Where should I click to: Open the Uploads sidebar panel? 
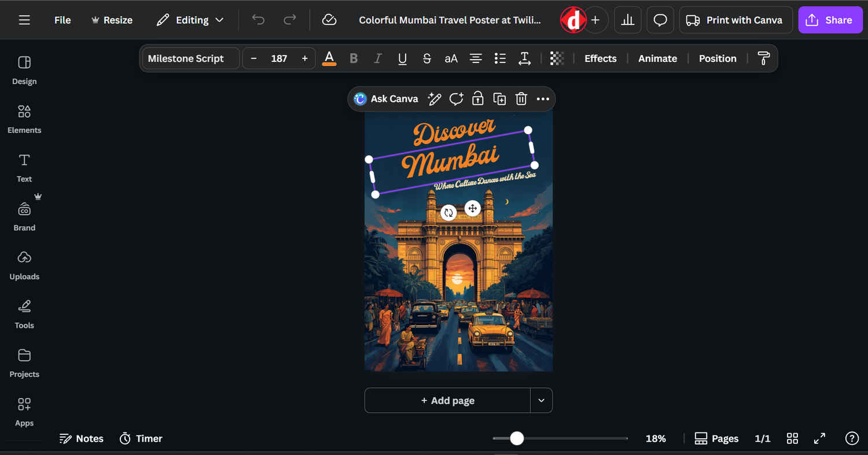tap(24, 265)
